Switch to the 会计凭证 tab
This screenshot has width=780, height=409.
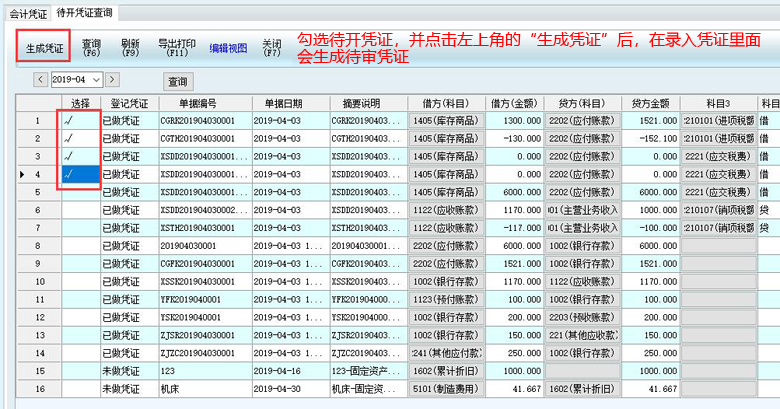28,13
